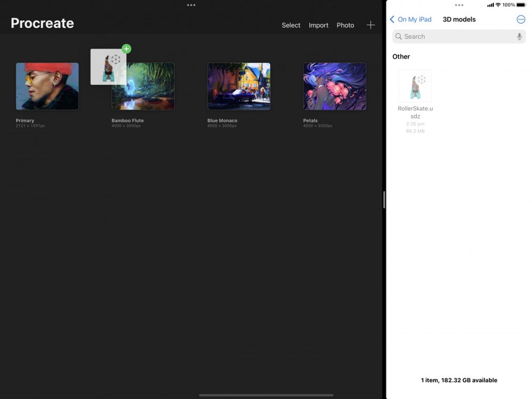Click the green plus badge on the dragged file
Viewport: 532px width, 399px height.
[x=126, y=49]
